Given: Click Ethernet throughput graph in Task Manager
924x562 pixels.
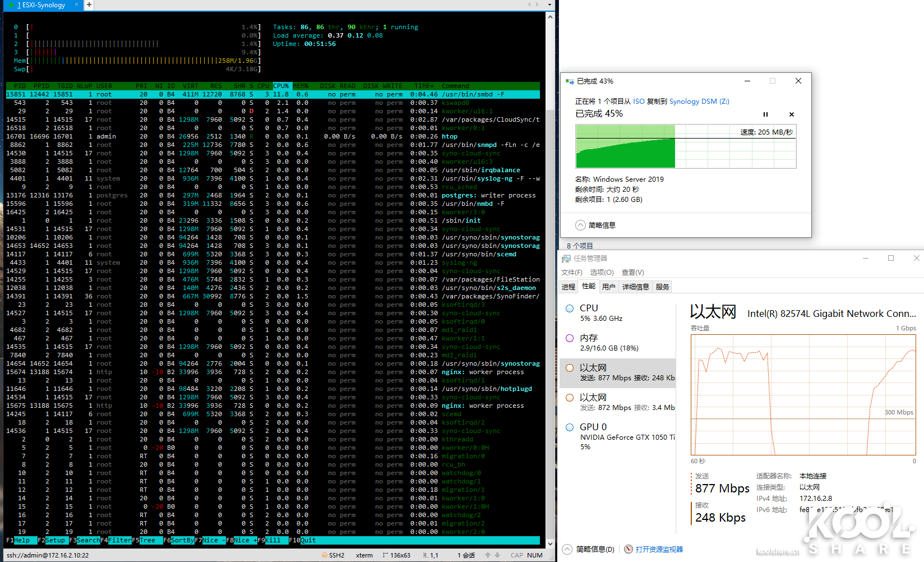Looking at the screenshot, I should click(x=803, y=395).
